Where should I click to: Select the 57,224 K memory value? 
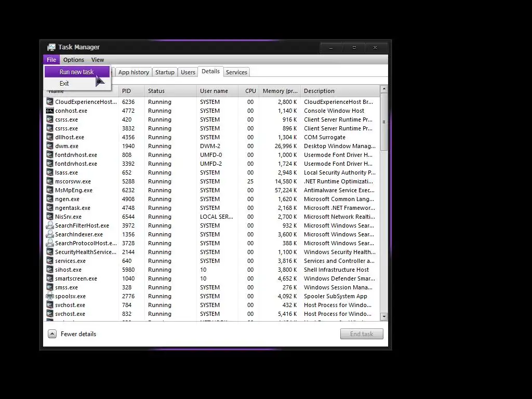[286, 190]
